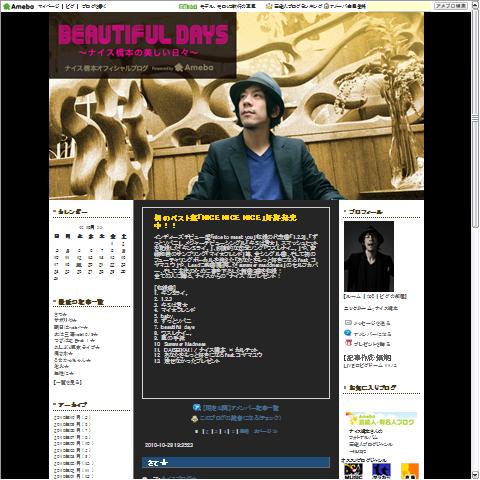480x480 pixels.
Task: Click the view-all link under recent articles
Action: (x=67, y=382)
